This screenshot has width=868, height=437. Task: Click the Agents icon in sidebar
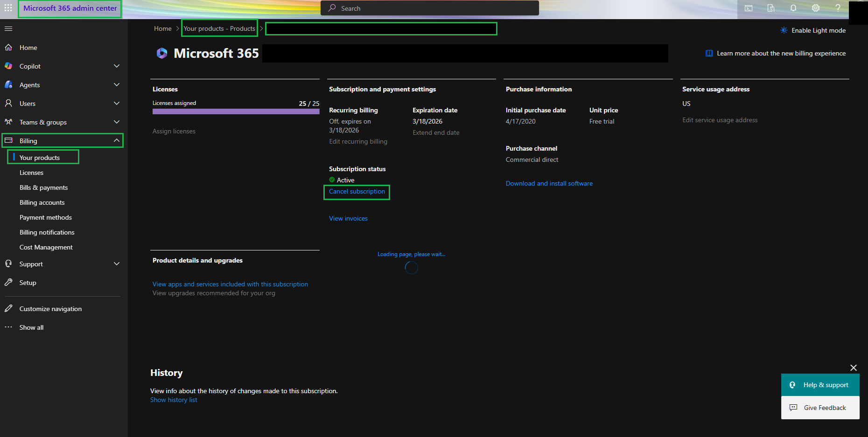(x=8, y=84)
